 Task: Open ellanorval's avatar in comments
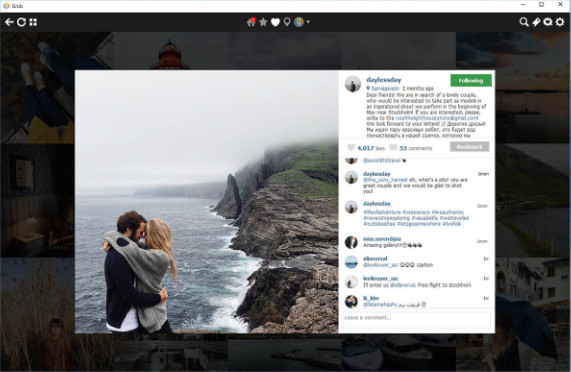(351, 262)
